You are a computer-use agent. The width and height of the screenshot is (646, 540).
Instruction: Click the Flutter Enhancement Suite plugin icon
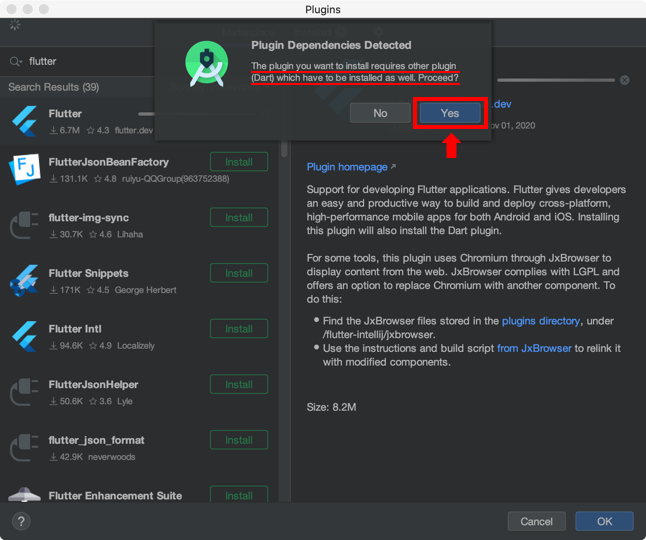coord(25,494)
